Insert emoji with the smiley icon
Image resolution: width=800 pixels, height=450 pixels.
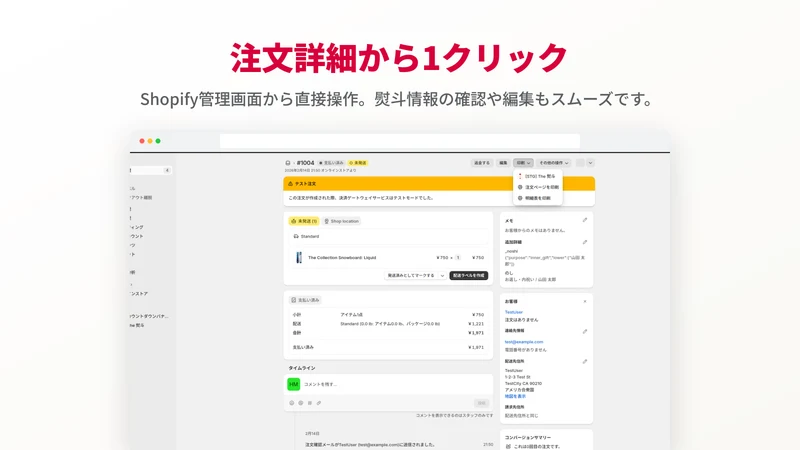click(x=292, y=403)
